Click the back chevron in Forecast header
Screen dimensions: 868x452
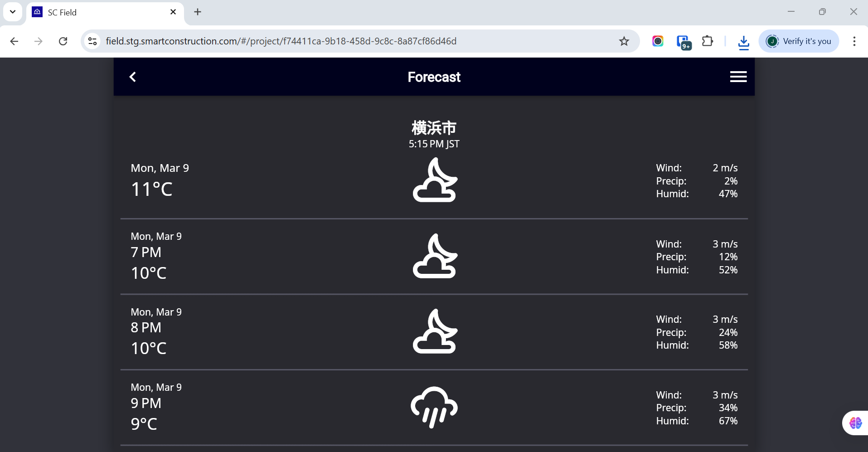click(132, 77)
